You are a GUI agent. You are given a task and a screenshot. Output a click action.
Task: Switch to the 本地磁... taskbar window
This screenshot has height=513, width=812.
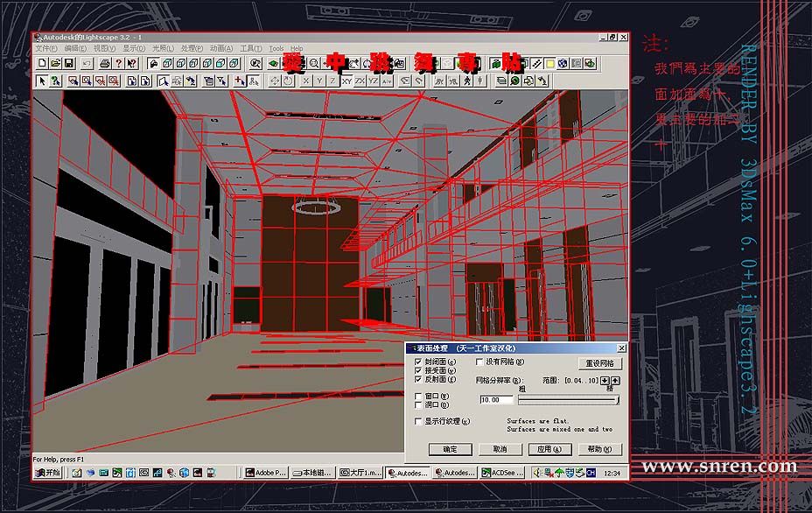pos(312,473)
